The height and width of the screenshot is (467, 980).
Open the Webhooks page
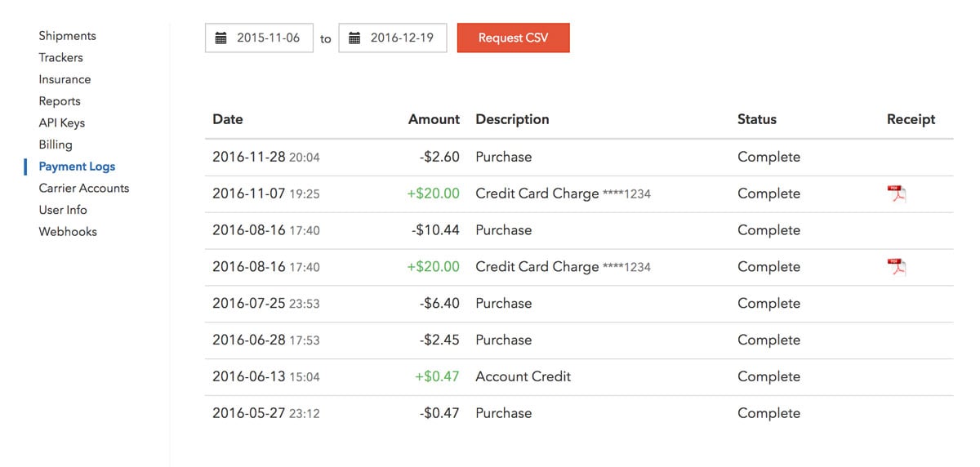(x=68, y=232)
